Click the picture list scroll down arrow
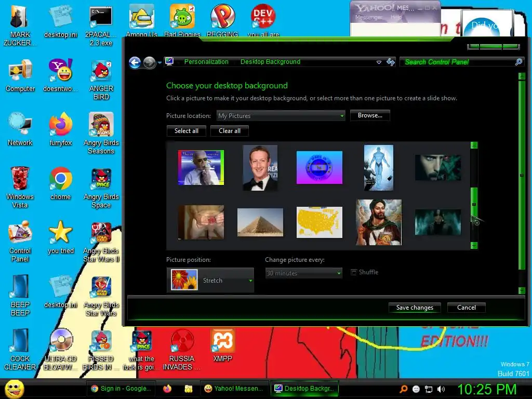Screen dimensions: 532x399 coord(474,245)
